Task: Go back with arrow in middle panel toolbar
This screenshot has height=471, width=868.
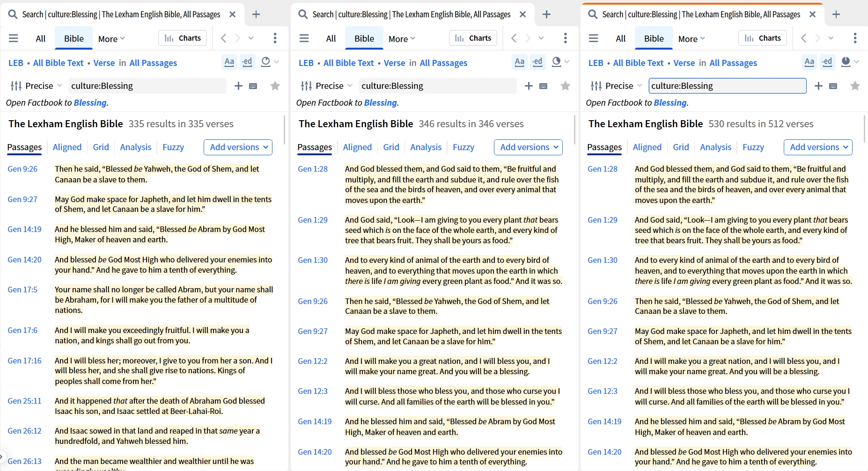Action: 514,38
